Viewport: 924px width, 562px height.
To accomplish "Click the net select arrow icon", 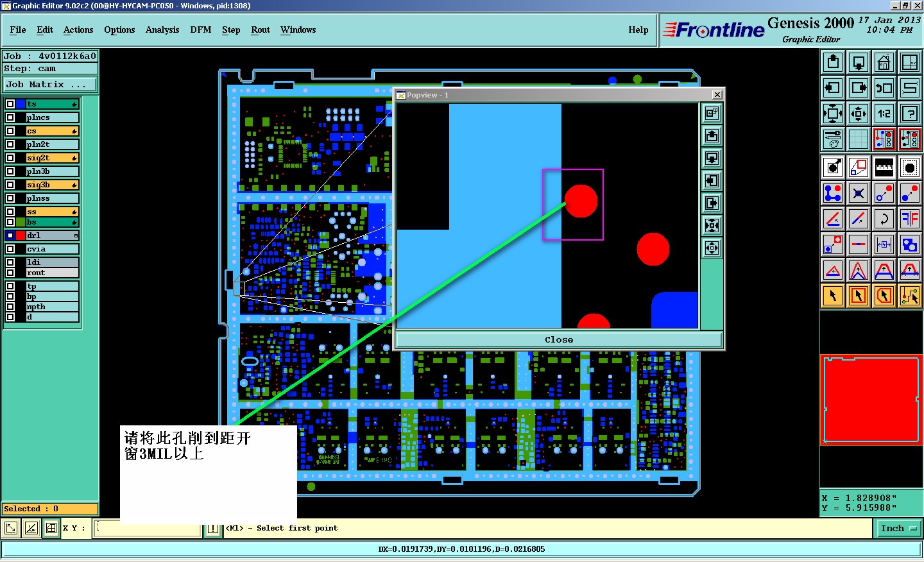I will [910, 296].
